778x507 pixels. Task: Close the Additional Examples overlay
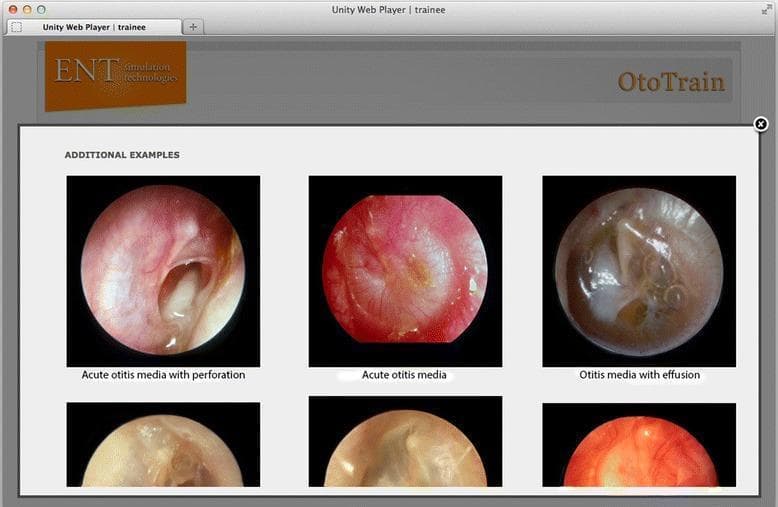click(761, 124)
